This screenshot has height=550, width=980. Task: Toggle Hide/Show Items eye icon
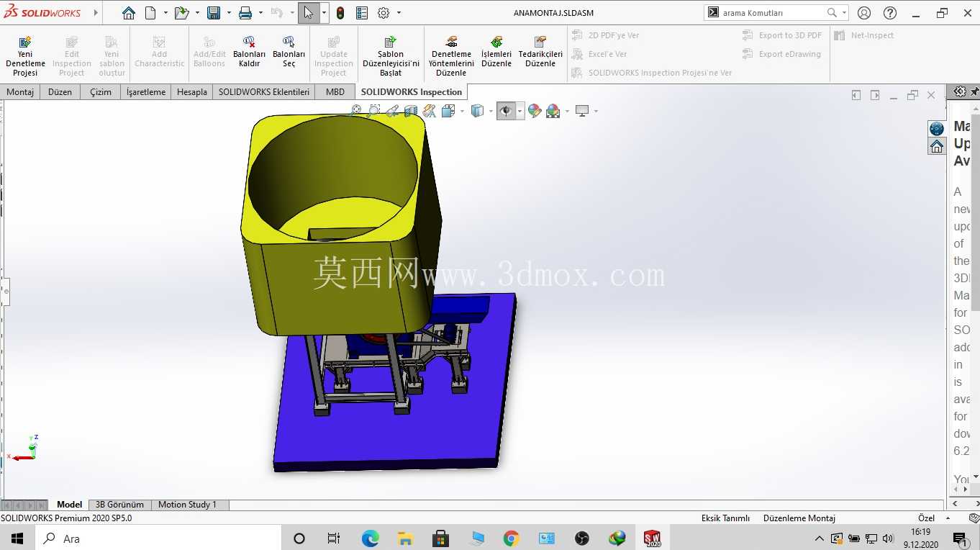(506, 111)
